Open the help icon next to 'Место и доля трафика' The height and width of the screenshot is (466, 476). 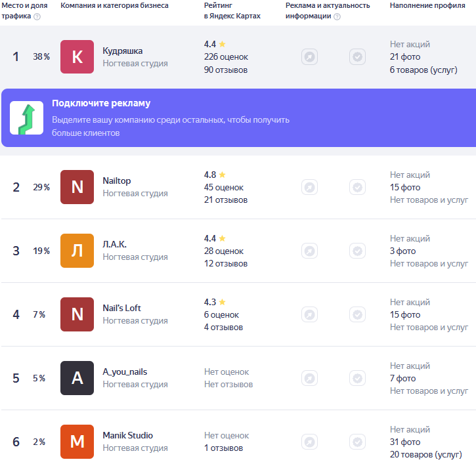click(37, 16)
